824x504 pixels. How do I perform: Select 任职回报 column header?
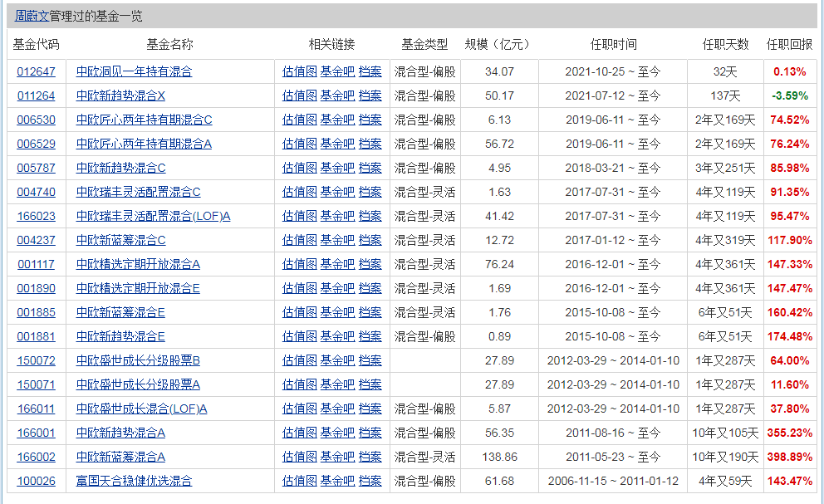[x=790, y=45]
